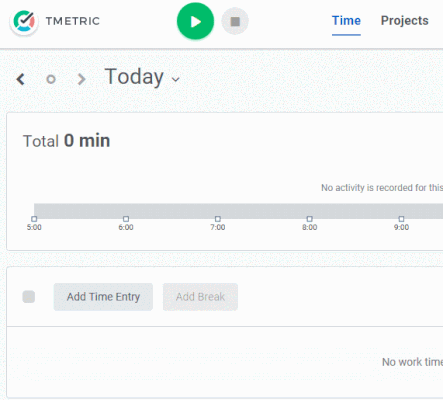
Task: Click Add Time Entry button
Action: click(103, 297)
